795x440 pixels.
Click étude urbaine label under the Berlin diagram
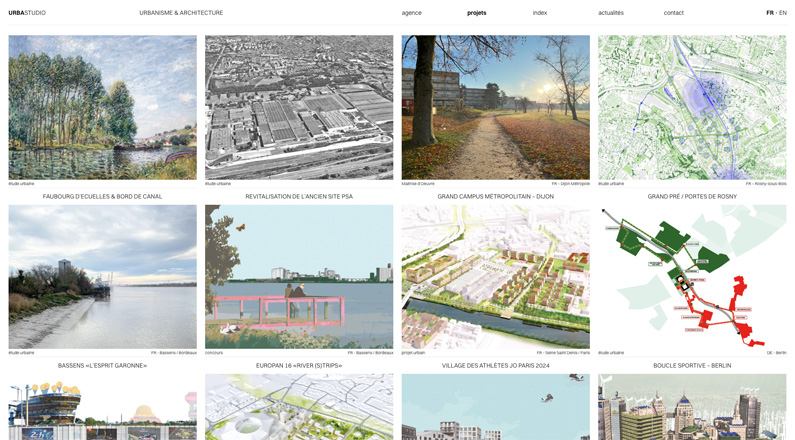[x=611, y=353]
